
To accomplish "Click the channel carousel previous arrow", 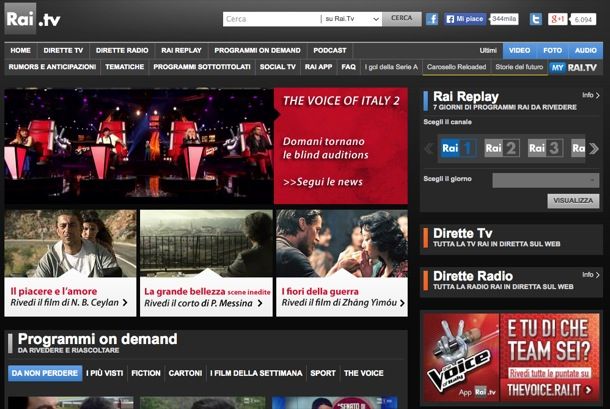I will point(429,148).
